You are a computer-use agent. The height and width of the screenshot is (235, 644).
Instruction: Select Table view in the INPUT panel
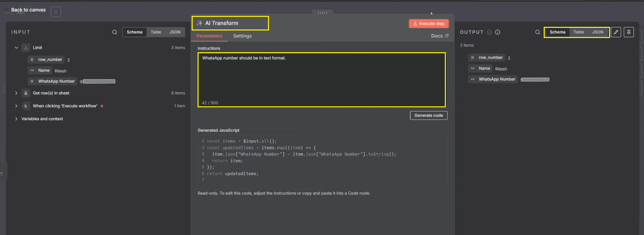156,32
